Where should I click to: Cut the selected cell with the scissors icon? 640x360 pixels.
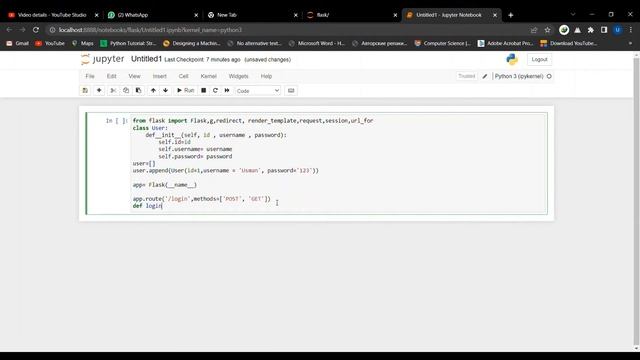(x=113, y=90)
